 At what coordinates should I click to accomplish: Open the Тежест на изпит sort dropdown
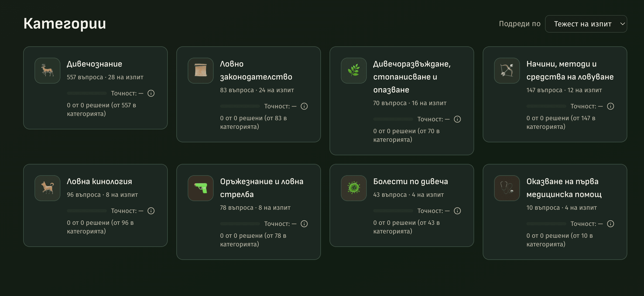(586, 24)
